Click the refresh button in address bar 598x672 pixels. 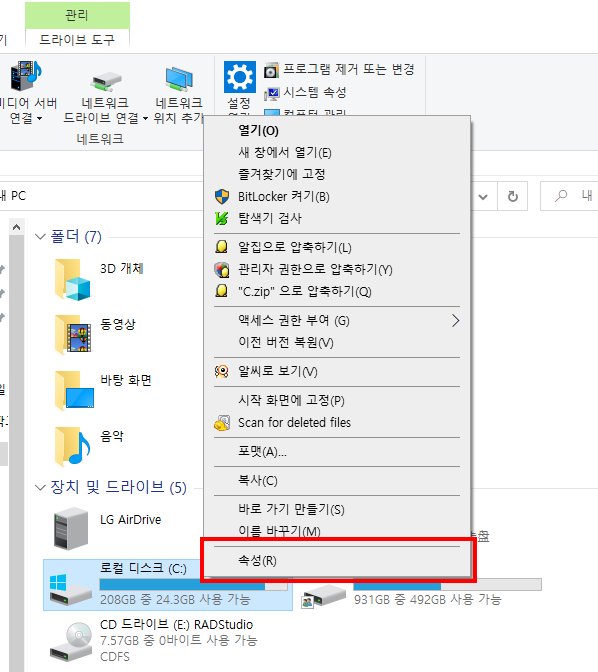point(512,196)
